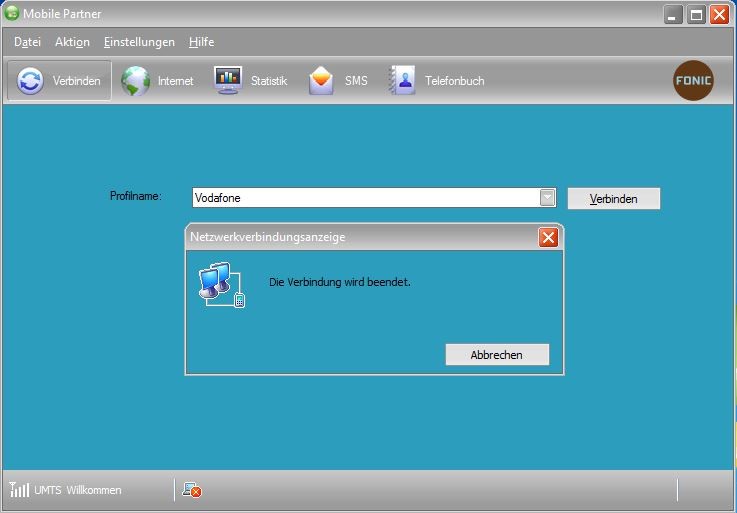Open the Datei menu
The image size is (737, 513).
(27, 42)
